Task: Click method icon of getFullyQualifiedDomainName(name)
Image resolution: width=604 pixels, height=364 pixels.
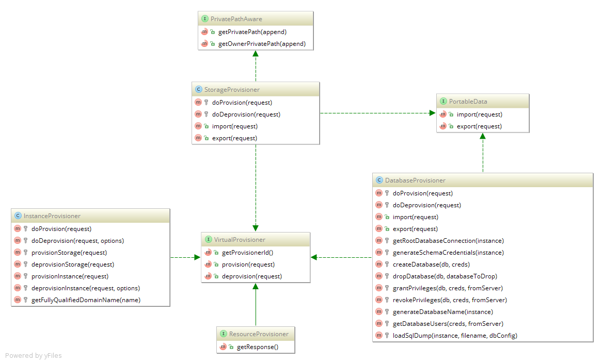Action: (x=18, y=300)
